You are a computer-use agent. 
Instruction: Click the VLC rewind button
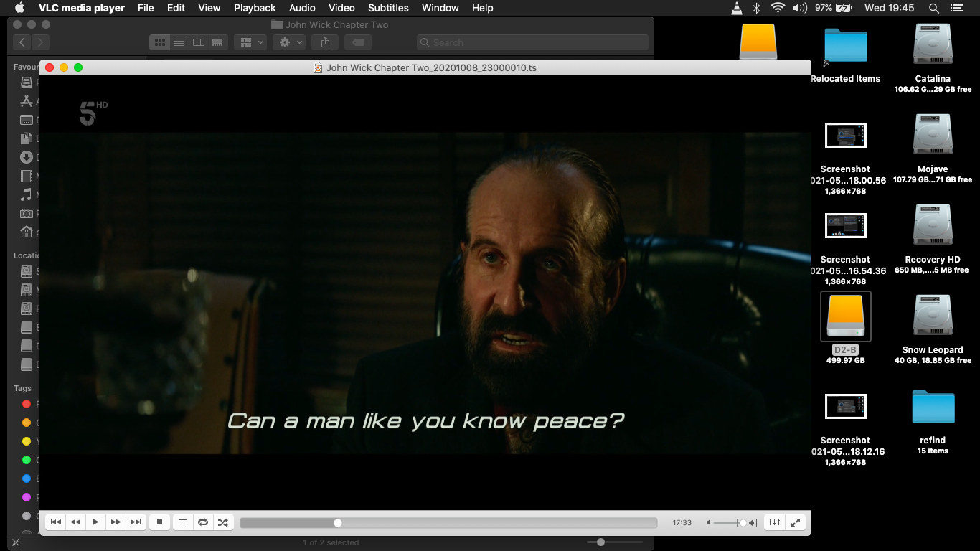pos(75,522)
